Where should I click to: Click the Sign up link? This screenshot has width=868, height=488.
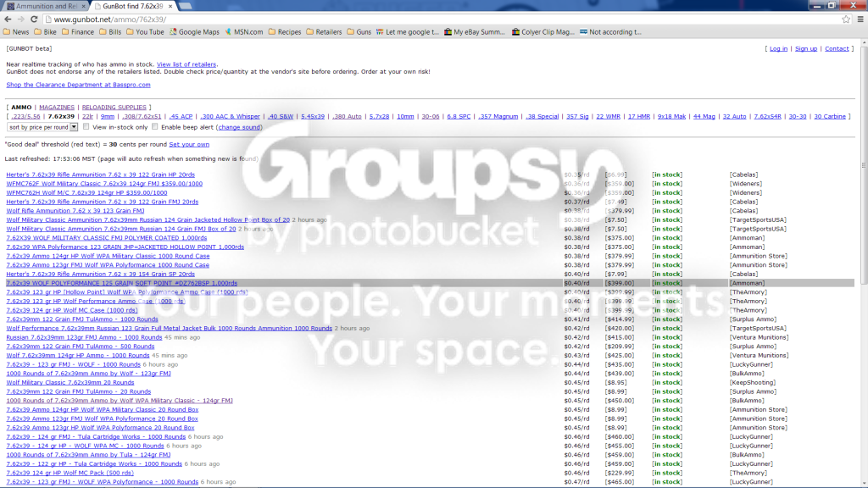(x=806, y=48)
